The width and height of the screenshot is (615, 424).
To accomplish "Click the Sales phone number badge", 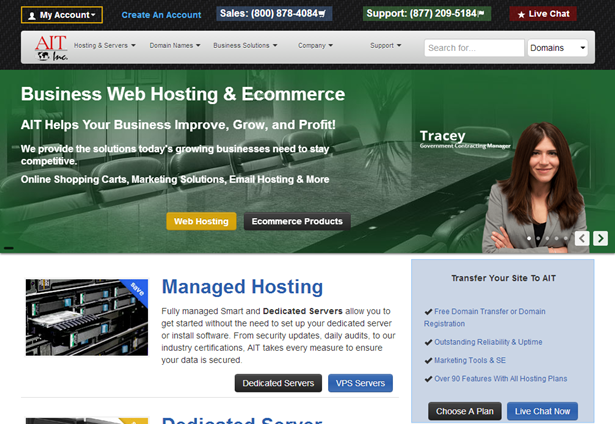I will coord(274,14).
